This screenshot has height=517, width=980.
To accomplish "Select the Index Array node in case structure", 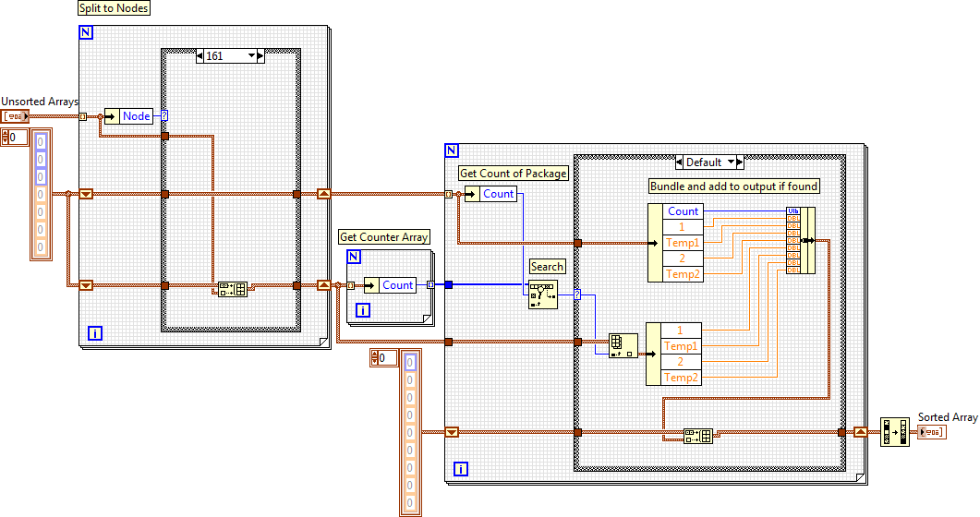I will pos(623,346).
